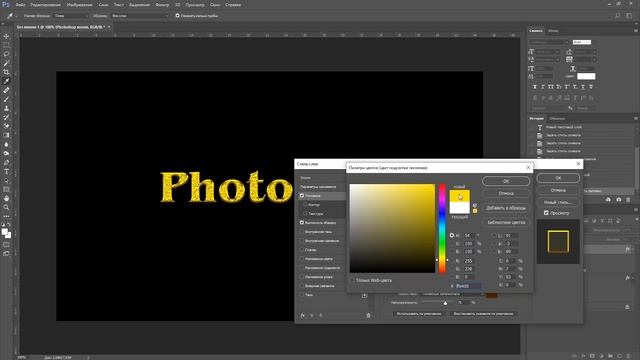Click the plus icon next to Тень effect
Viewport: 640px width, 360px height.
point(364,295)
